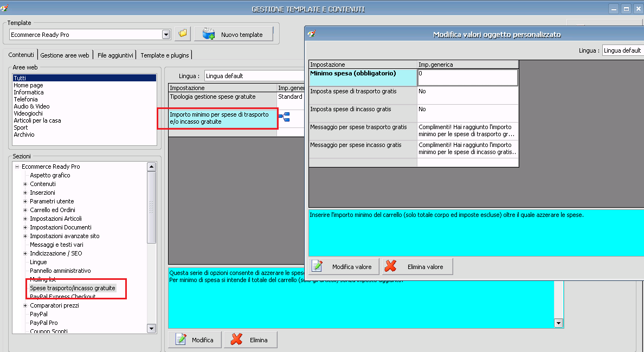This screenshot has width=644, height=352.
Task: Select Pannello amministrativo tree item
Action: [60, 271]
